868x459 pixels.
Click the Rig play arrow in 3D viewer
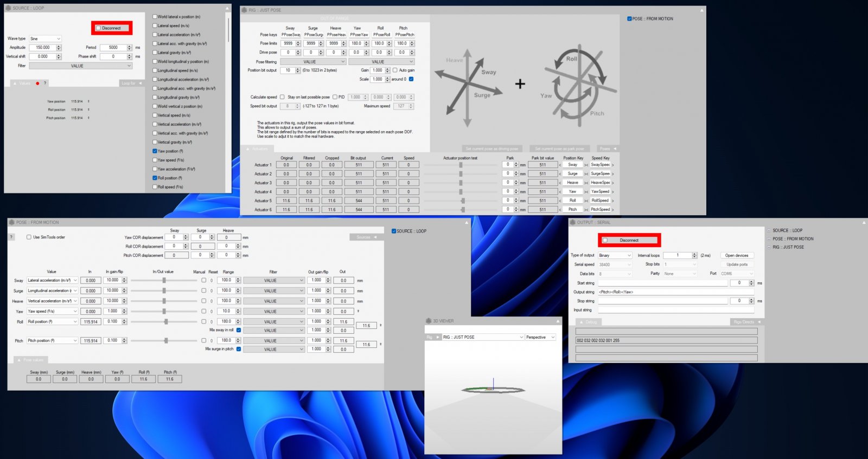tap(438, 337)
